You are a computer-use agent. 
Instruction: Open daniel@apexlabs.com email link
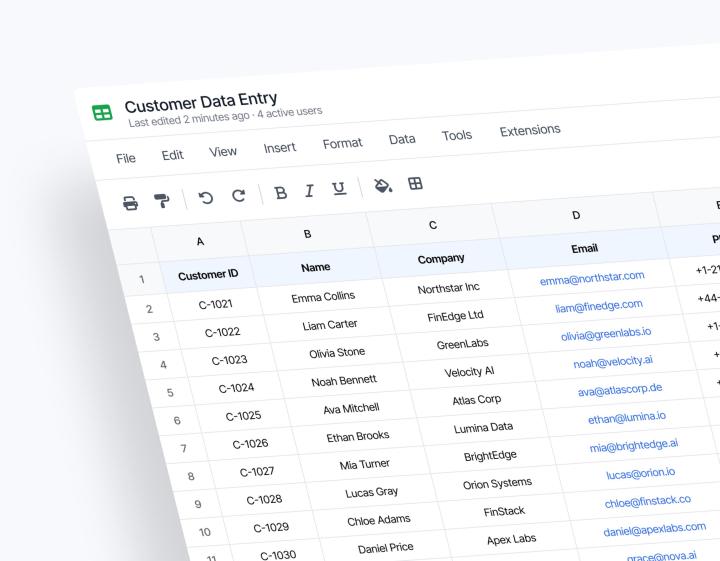tap(654, 529)
